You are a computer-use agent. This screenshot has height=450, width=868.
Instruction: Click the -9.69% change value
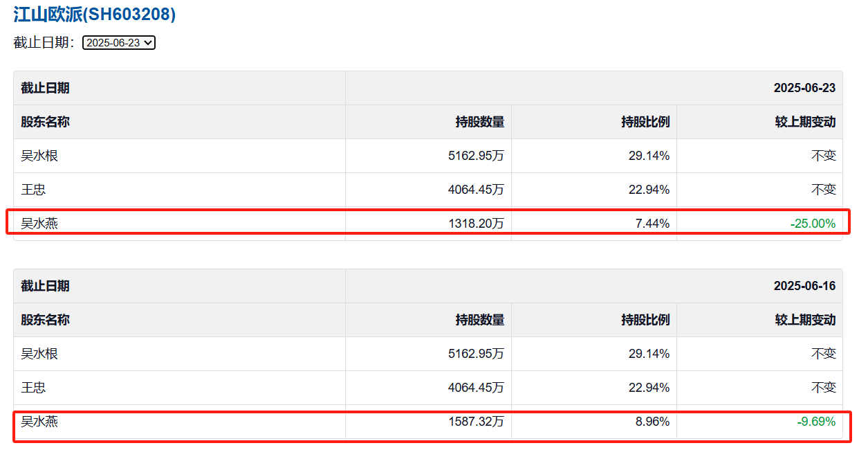(816, 421)
